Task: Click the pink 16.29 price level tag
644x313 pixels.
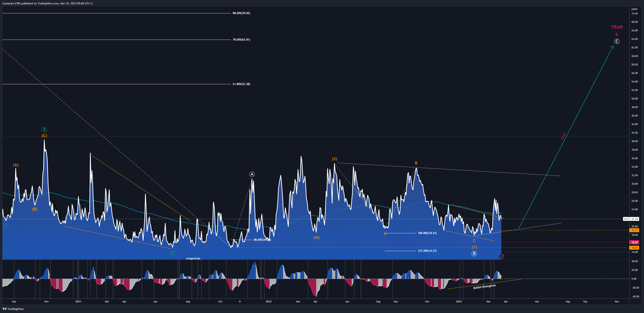Action: tap(634, 242)
